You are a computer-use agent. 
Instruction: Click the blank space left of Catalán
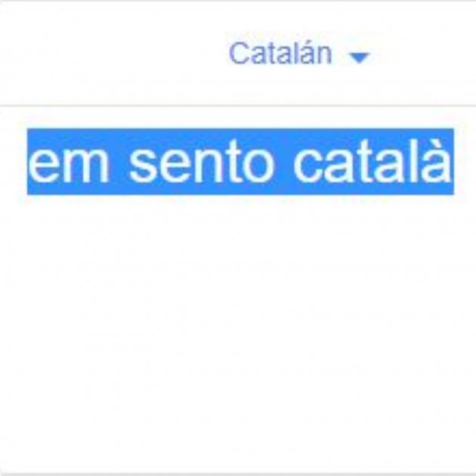tap(113, 54)
